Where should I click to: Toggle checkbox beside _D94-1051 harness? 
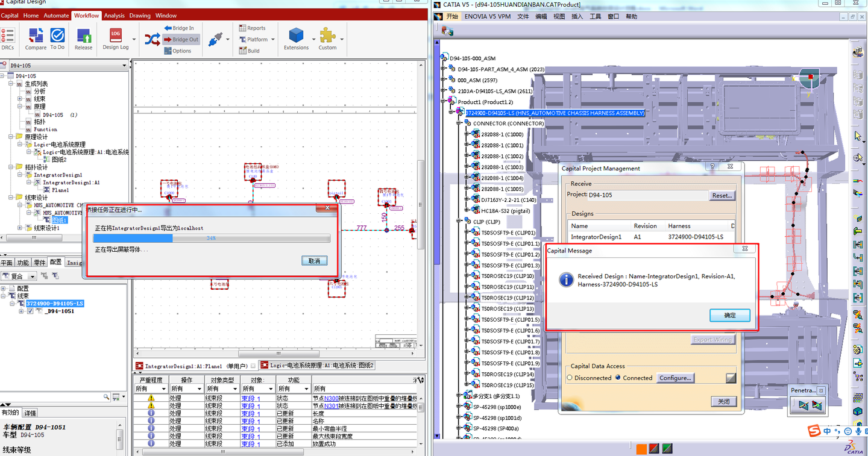[x=30, y=311]
